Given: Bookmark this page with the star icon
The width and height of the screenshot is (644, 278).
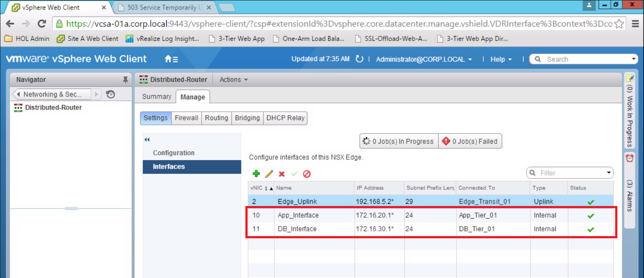Looking at the screenshot, I should pyautogui.click(x=619, y=24).
